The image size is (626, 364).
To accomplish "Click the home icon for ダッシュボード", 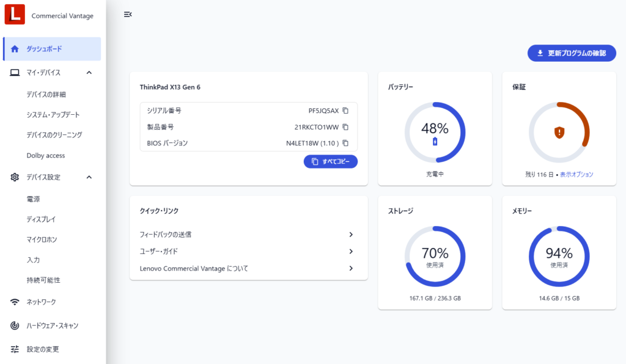I will [15, 49].
